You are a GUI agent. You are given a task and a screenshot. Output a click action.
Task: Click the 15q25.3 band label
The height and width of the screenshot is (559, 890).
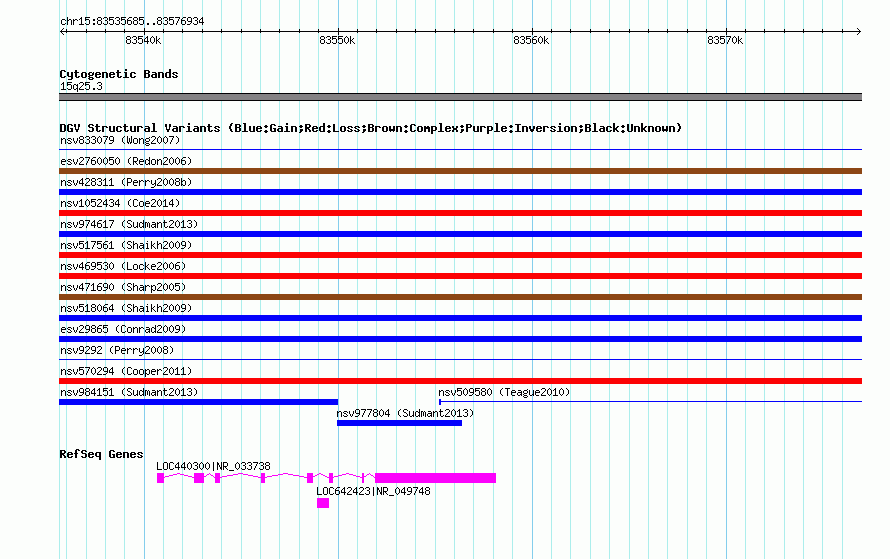81,86
